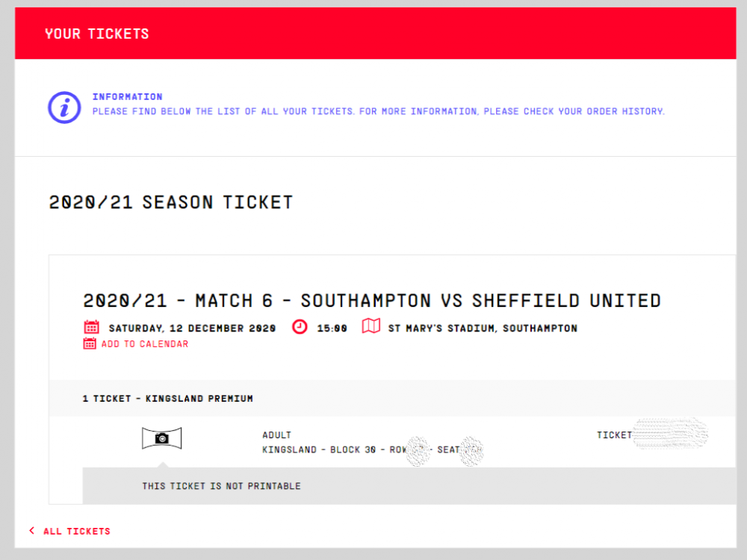The height and width of the screenshot is (560, 747).
Task: Click the Saturday, 12 December 2020 date text
Action: (x=192, y=329)
